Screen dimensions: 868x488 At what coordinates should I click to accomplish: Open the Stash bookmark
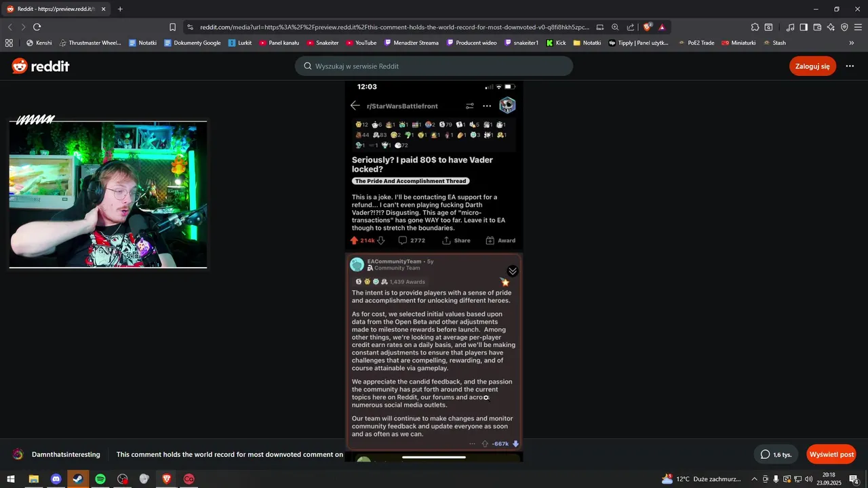tap(774, 43)
